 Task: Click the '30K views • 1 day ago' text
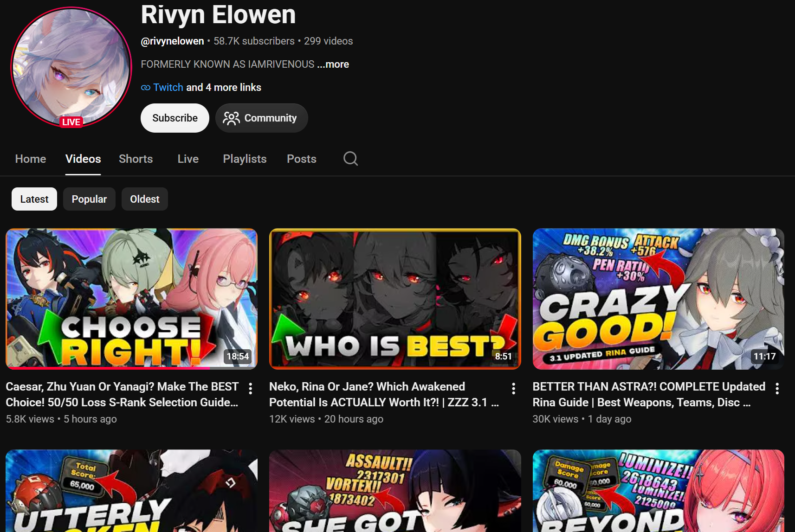(582, 419)
